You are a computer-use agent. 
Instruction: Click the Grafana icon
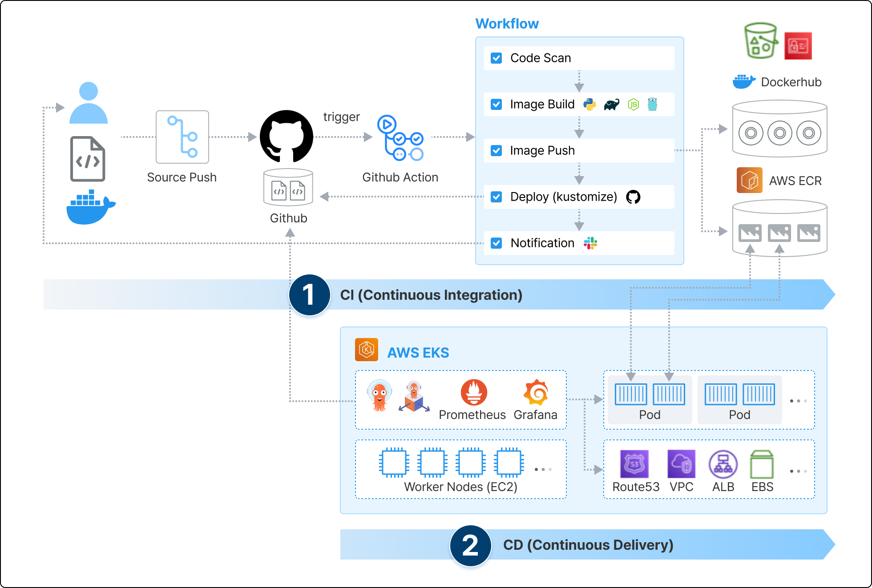pos(536,392)
